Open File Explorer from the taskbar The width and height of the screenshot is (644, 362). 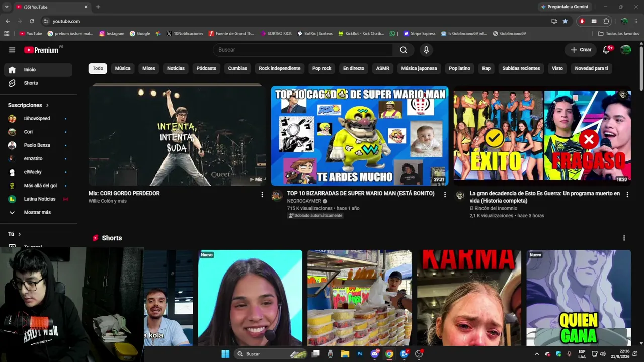click(x=345, y=354)
